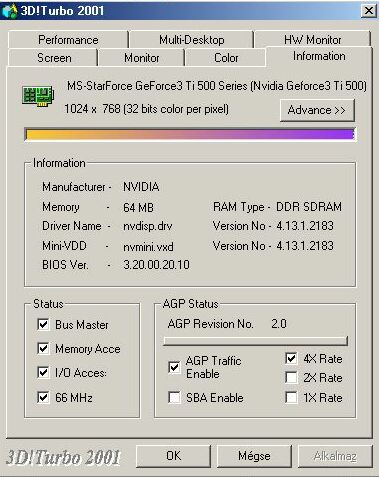Click the graphics card icon
Viewport: 379px width, 477px height.
38,96
